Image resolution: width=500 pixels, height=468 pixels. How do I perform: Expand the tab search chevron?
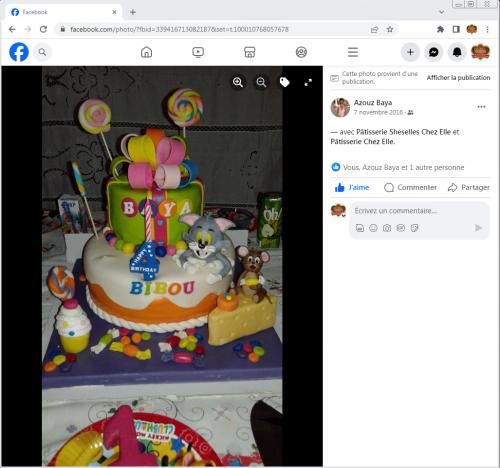pyautogui.click(x=441, y=12)
